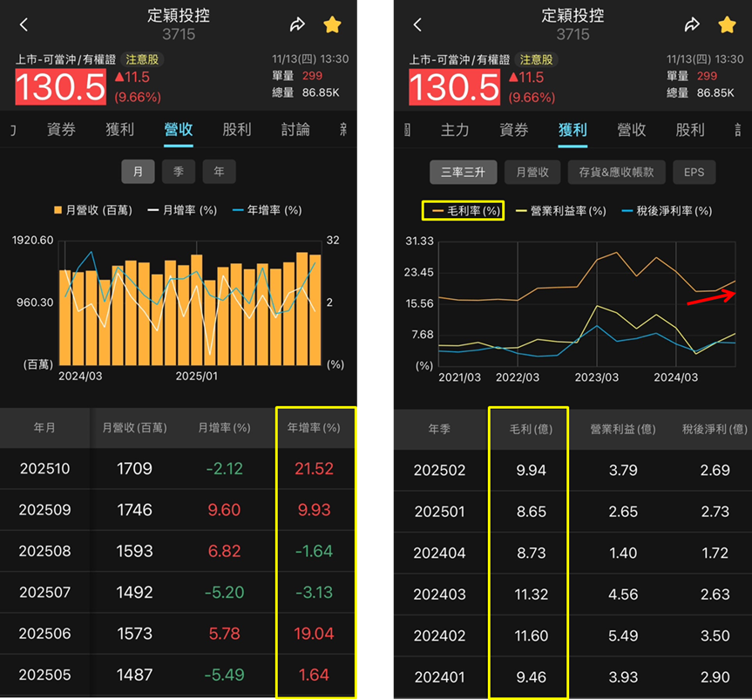Switch to the 獲利 tab

(119, 130)
